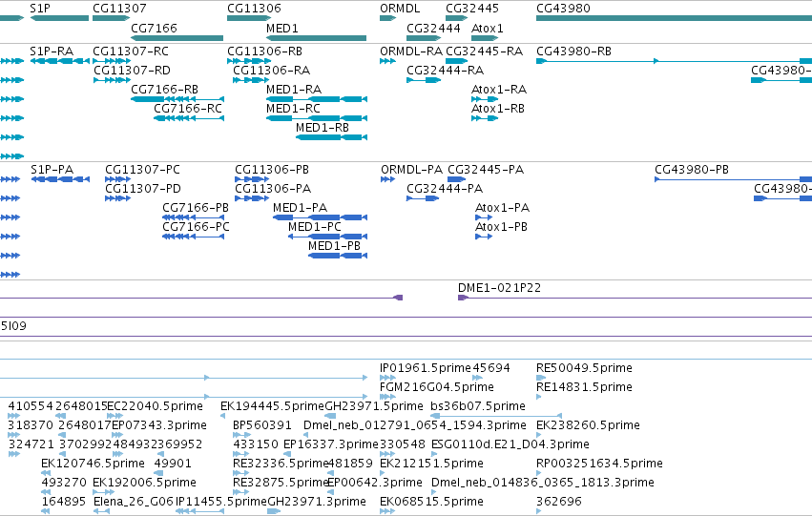The image size is (812, 516).
Task: Select protein CG11306-PA
Action: click(x=274, y=189)
